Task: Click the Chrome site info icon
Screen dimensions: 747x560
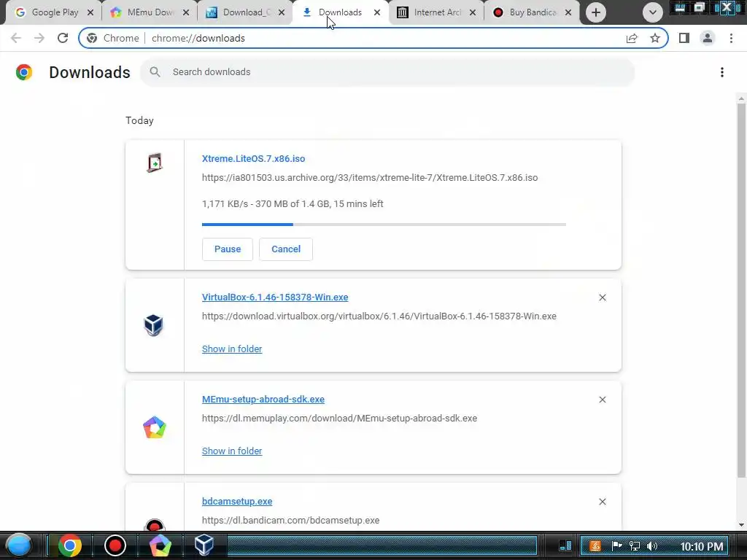Action: (92, 38)
